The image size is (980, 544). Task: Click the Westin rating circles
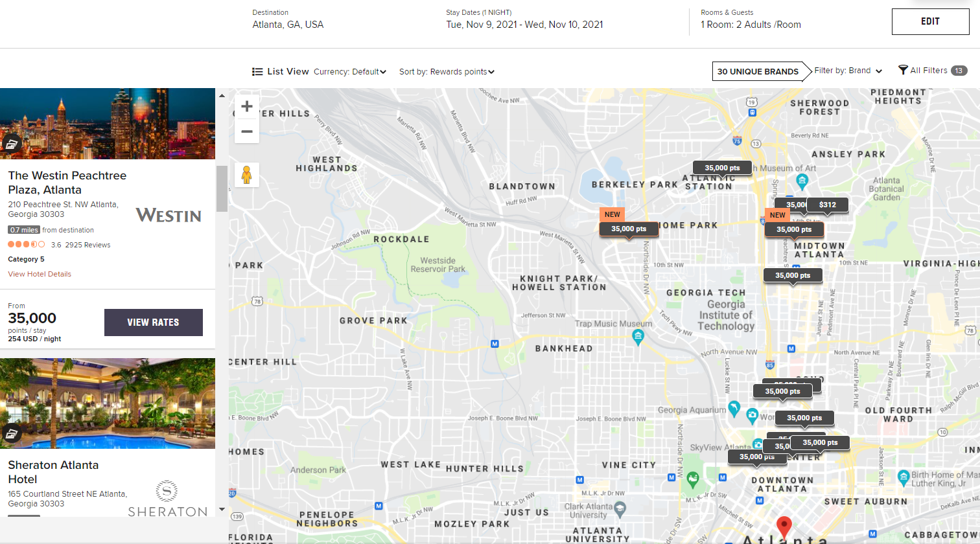tap(27, 245)
